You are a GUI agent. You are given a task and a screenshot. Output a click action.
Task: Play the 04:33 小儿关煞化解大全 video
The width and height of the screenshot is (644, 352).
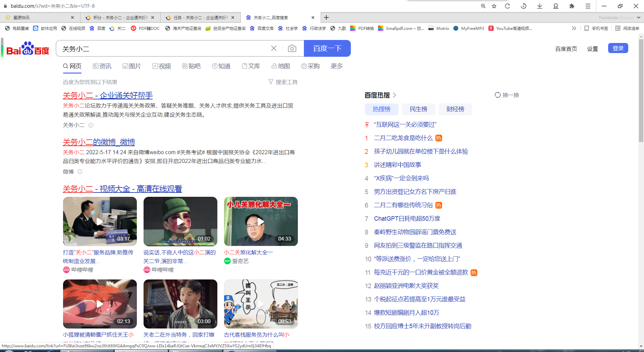tap(261, 221)
